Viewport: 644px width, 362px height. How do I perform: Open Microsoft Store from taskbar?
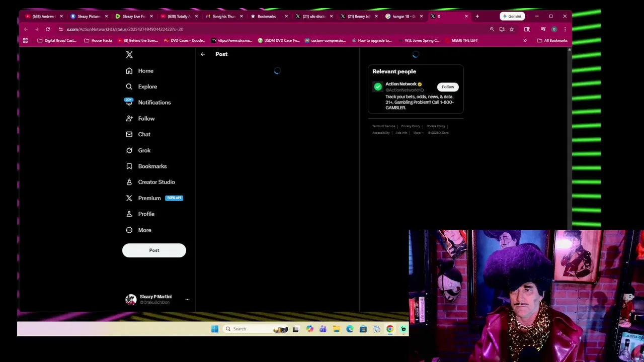tap(363, 329)
